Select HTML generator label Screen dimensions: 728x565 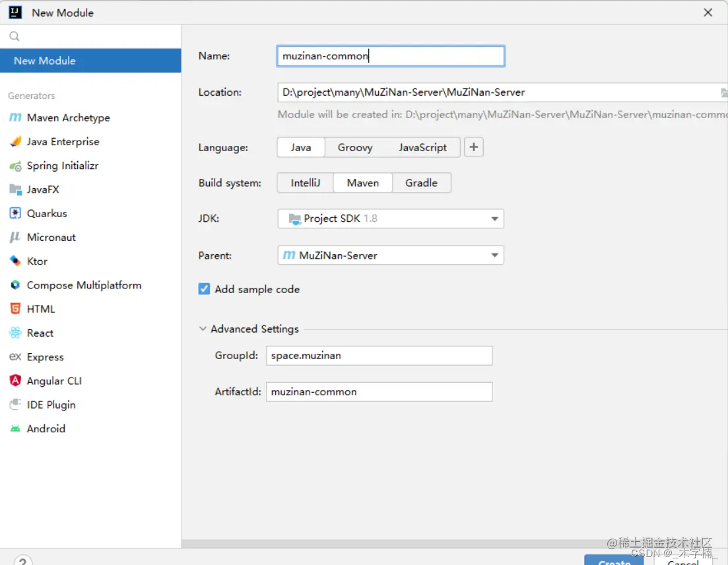41,309
